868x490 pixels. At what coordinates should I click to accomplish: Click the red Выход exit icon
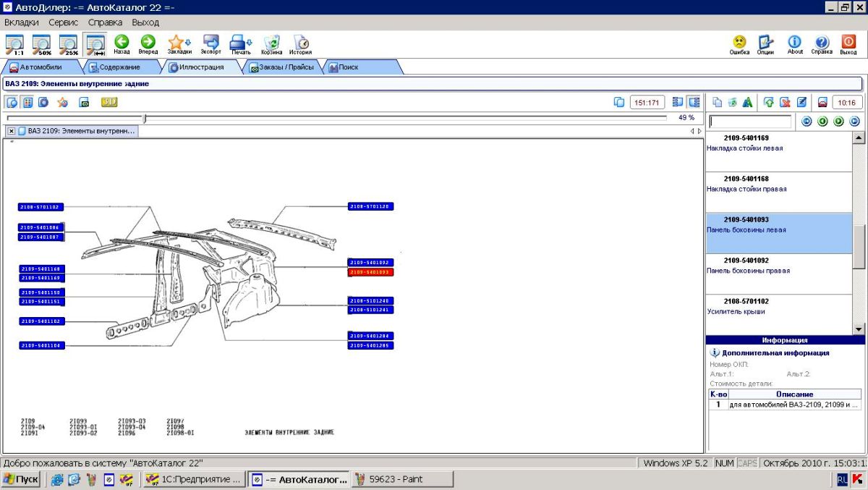(848, 45)
